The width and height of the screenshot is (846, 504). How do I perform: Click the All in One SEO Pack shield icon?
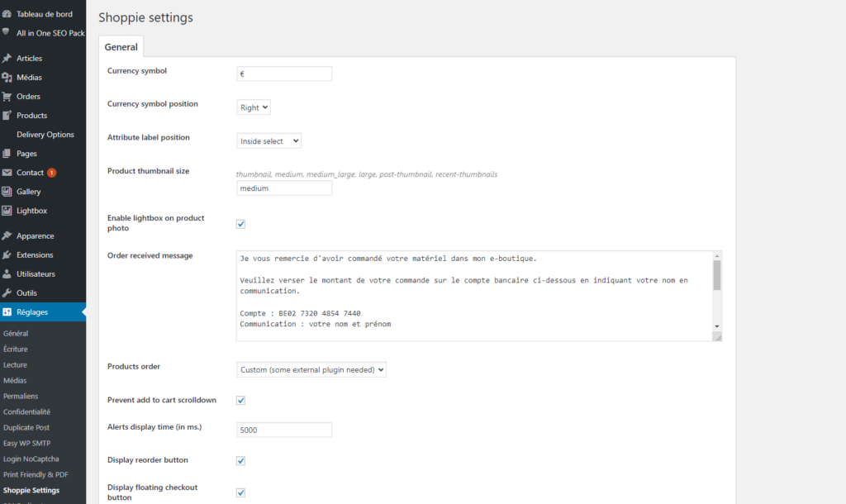7,32
